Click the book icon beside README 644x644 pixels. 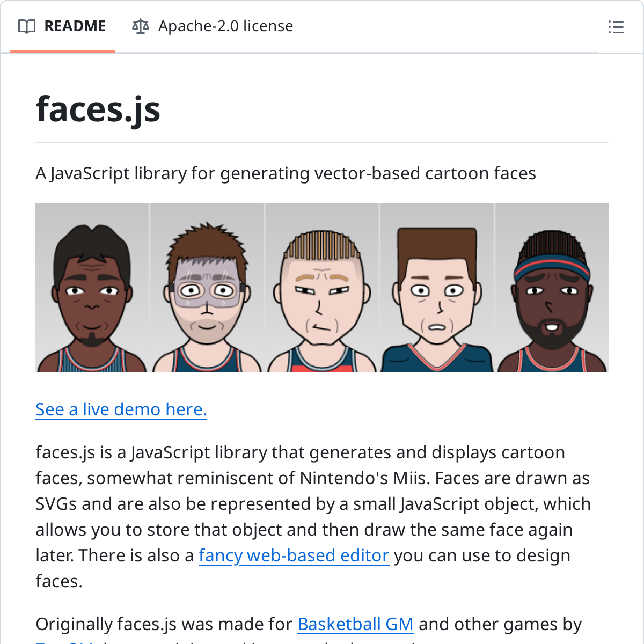pos(27,26)
